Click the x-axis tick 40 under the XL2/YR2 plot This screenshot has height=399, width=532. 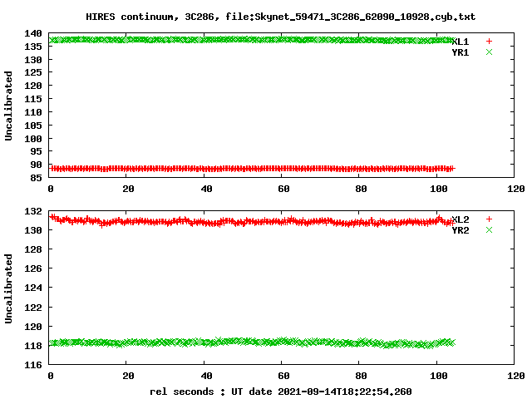206,376
